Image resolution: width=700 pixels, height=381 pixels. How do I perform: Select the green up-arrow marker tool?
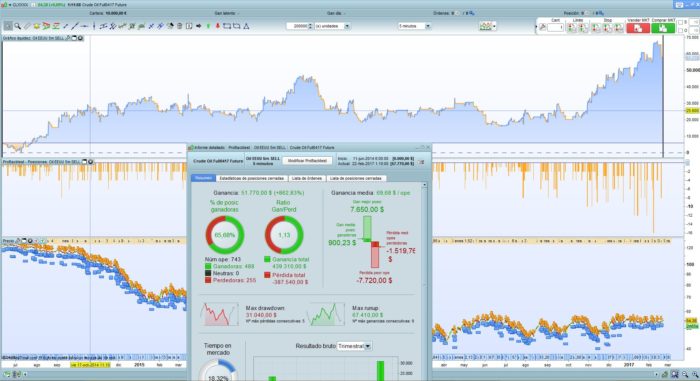208,26
